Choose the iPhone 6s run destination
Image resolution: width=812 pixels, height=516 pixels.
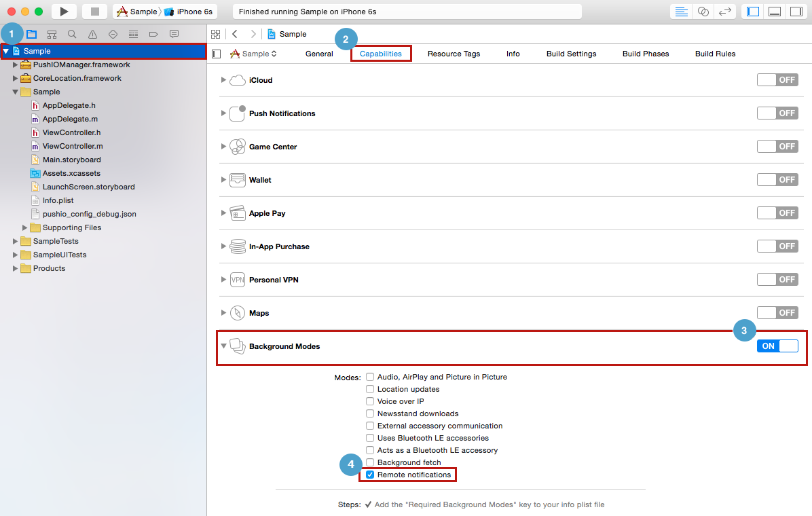pos(189,12)
